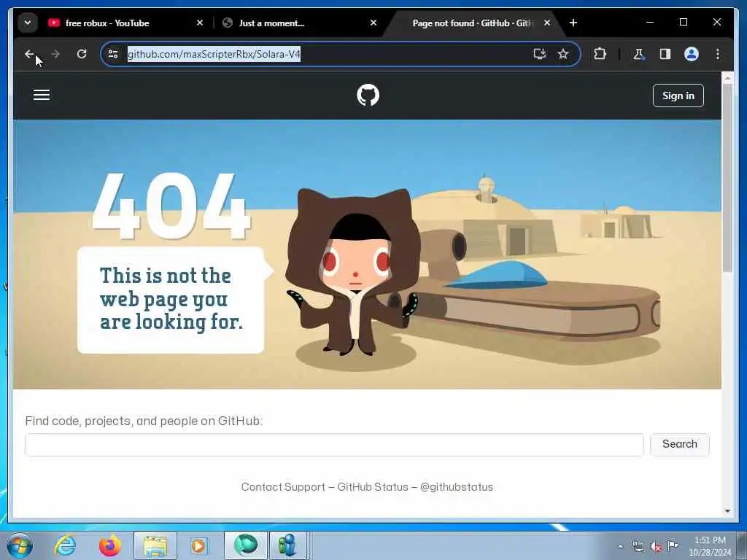Click the green globe browser taskbar button

tap(246, 545)
